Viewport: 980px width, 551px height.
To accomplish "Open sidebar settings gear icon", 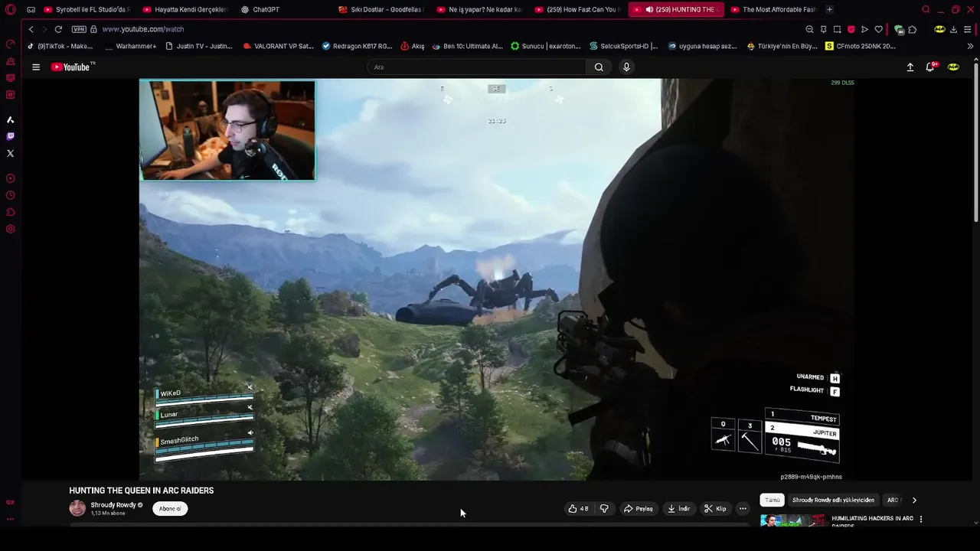I will point(10,229).
